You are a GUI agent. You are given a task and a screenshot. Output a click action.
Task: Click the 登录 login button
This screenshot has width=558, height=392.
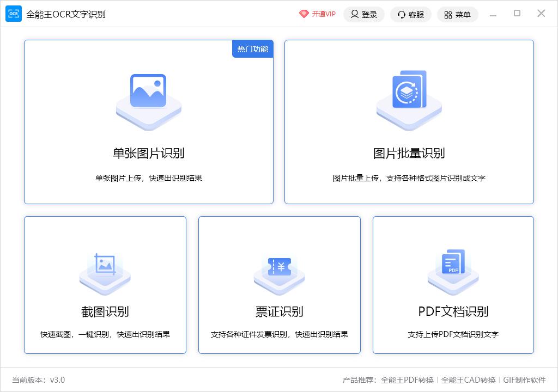364,14
